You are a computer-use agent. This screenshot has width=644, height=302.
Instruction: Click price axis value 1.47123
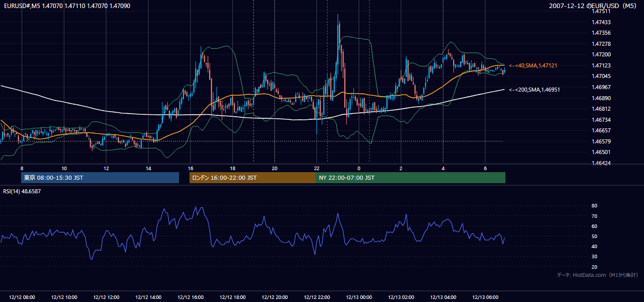602,65
